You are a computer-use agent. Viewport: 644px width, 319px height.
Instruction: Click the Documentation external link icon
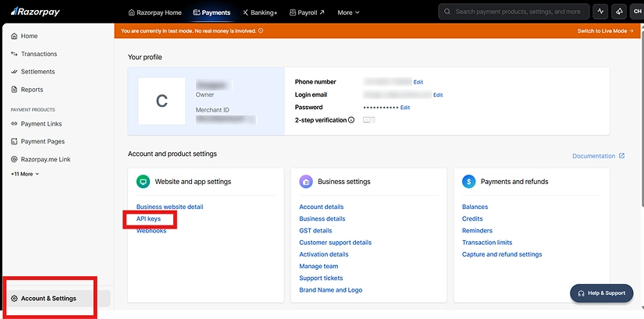(x=622, y=156)
